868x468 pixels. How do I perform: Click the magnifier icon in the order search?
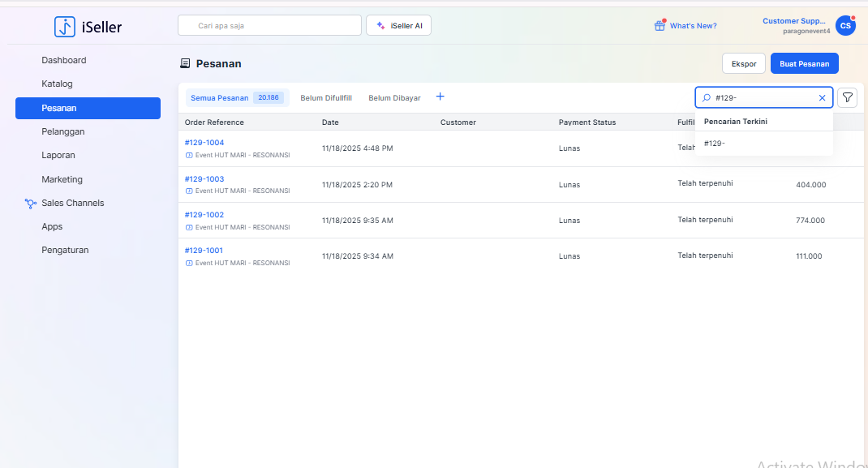click(707, 98)
